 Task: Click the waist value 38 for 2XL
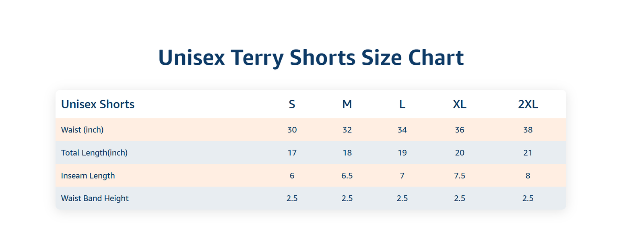click(x=528, y=130)
